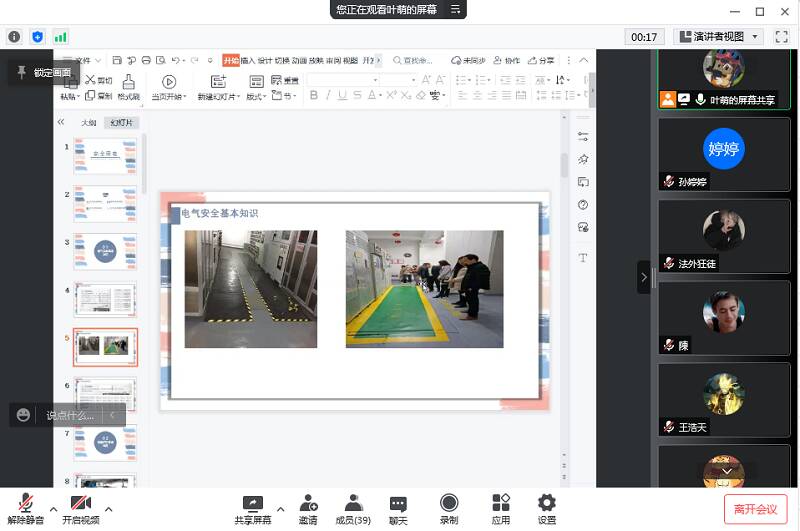
Task: Open the 演讲者视图 view layout dropdown
Action: [719, 37]
